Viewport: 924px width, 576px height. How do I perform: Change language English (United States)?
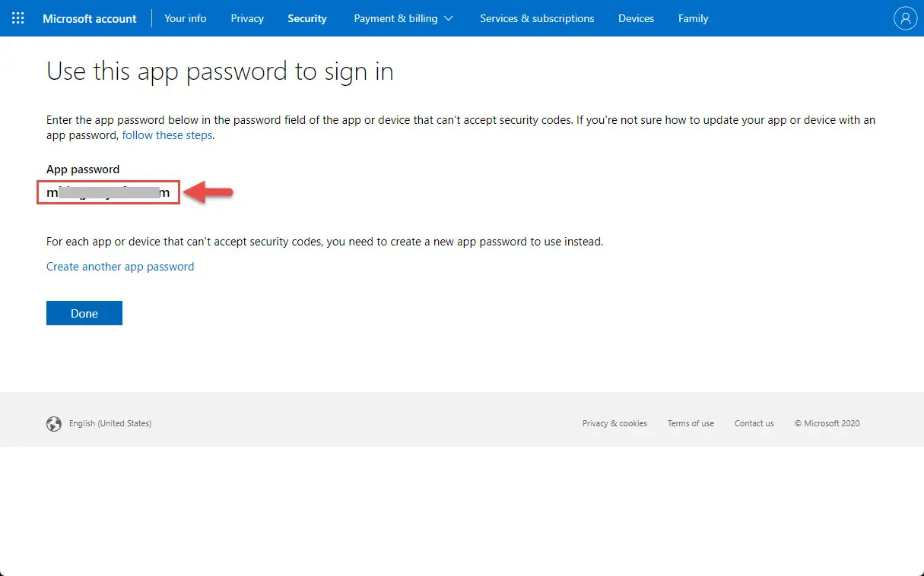pos(110,424)
